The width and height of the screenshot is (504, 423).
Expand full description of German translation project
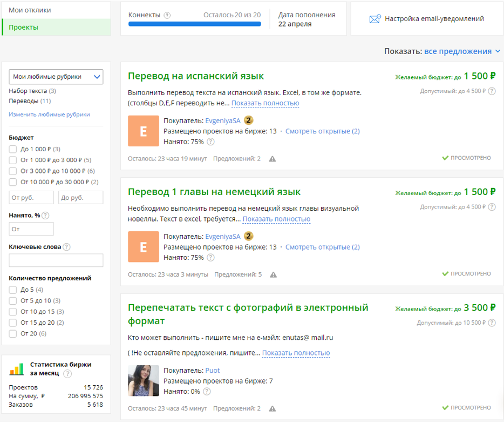click(x=276, y=219)
